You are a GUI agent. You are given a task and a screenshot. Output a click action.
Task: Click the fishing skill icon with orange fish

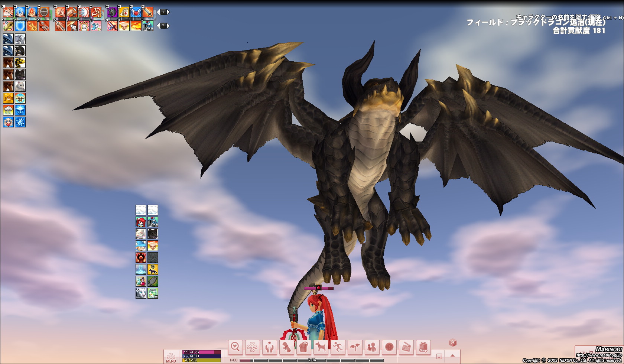point(8,98)
